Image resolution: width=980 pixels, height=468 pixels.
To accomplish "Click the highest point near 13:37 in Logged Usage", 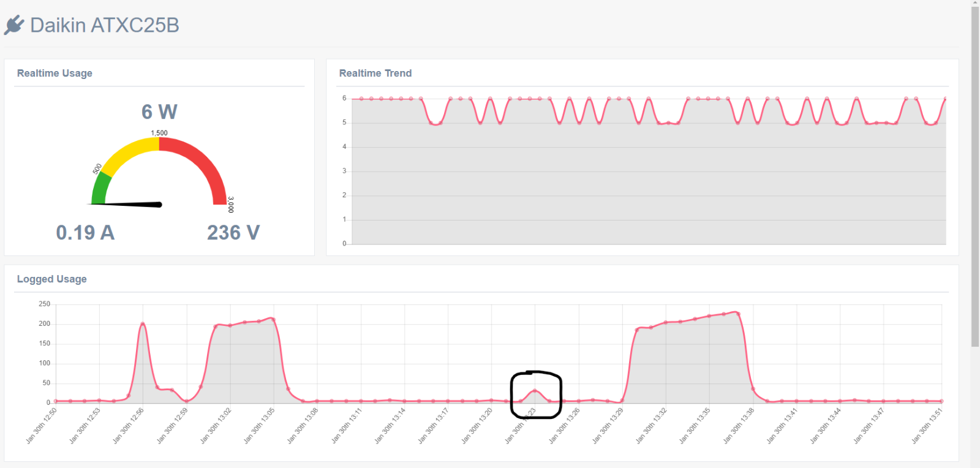I will pyautogui.click(x=738, y=314).
